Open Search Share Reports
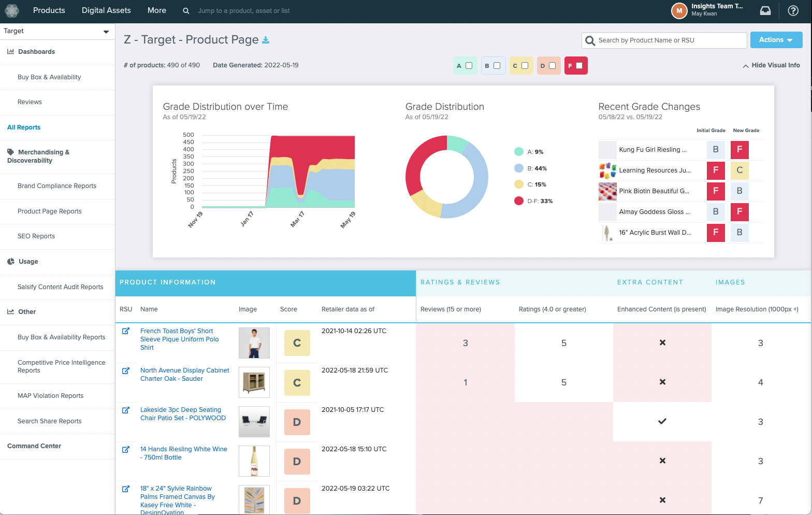 [50, 421]
